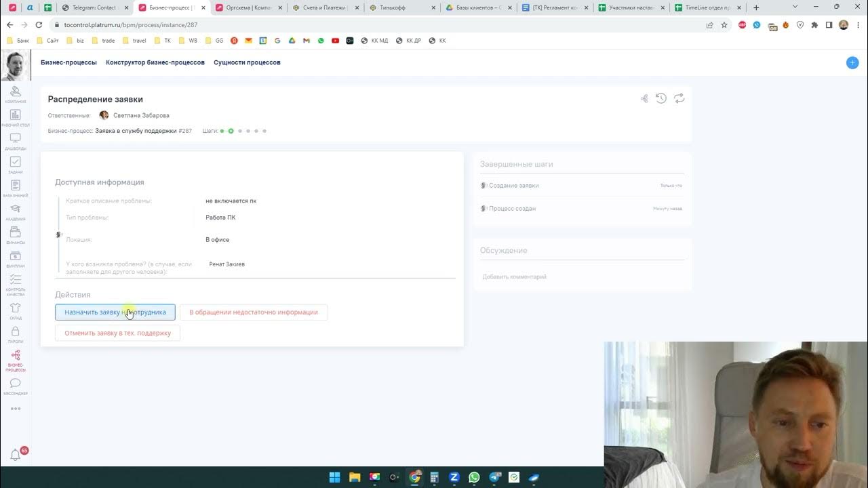Image resolution: width=868 pixels, height=488 pixels.
Task: Open Zoom from taskbar
Action: 454,477
